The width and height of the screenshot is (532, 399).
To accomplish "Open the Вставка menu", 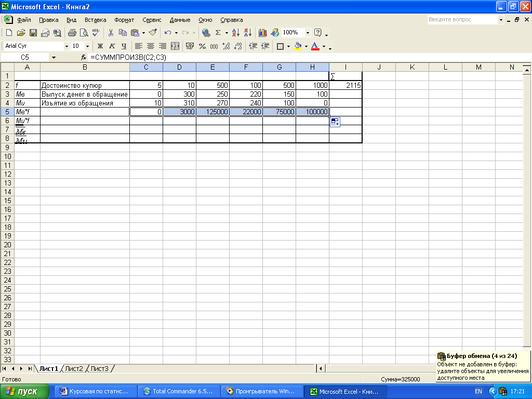I will click(96, 20).
